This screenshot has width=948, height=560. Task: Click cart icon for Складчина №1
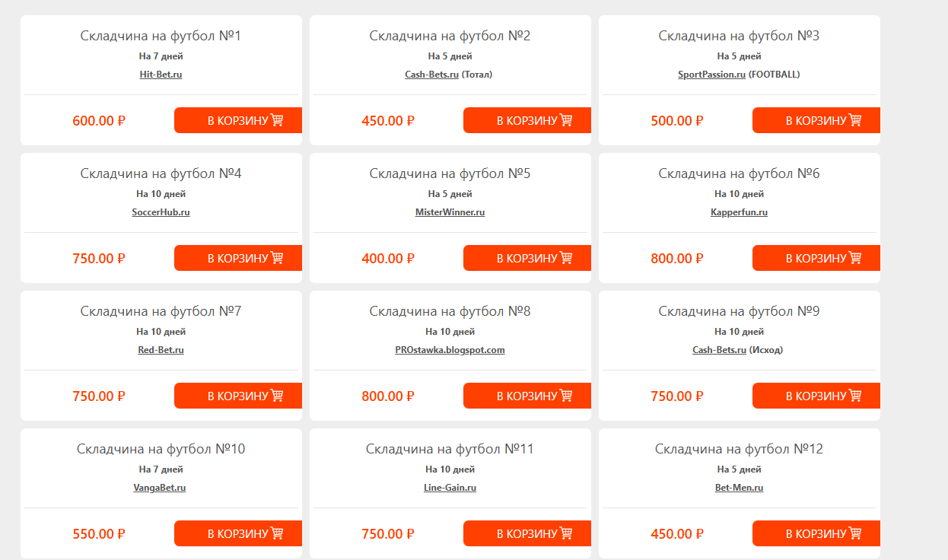pyautogui.click(x=277, y=120)
